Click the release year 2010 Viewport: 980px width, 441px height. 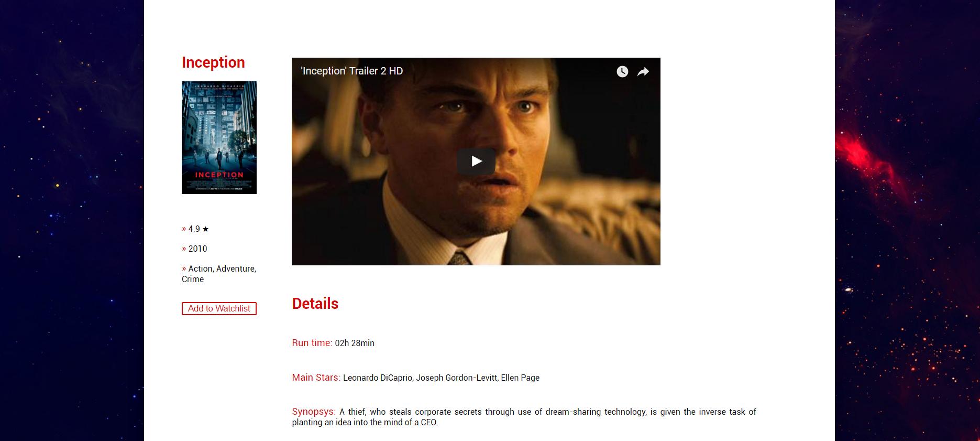point(197,249)
